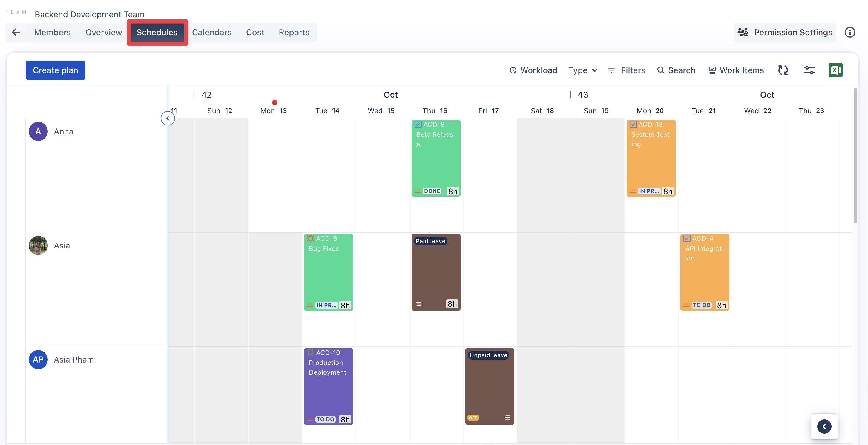Click the ACD-4 API Integration checkbox icon

pos(687,239)
